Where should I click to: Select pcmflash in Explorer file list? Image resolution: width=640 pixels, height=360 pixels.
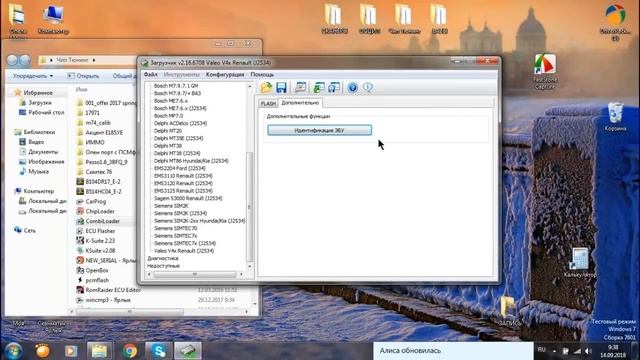[x=97, y=280]
